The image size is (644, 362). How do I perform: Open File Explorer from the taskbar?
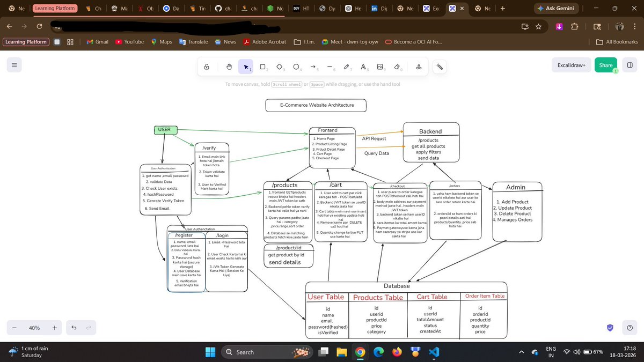click(342, 352)
